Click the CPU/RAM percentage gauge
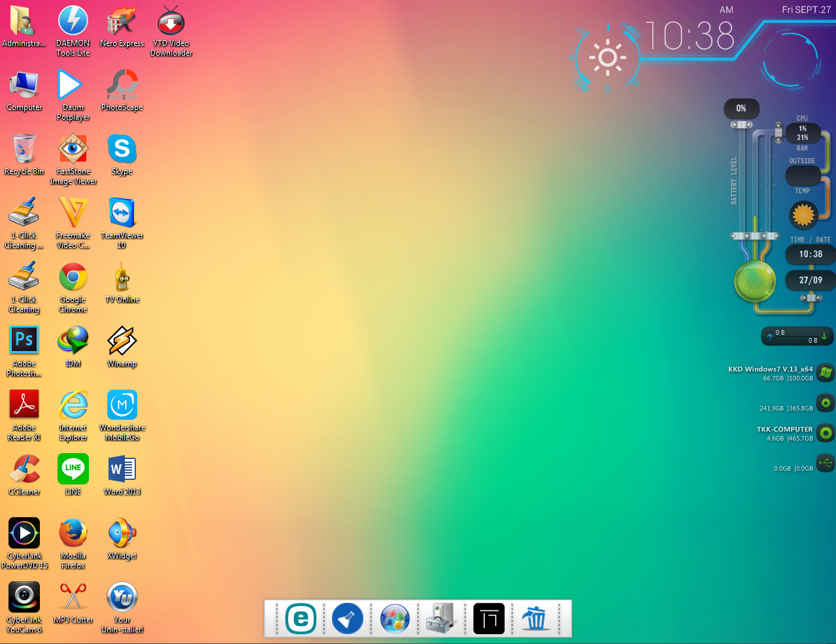836x644 pixels. 802,133
